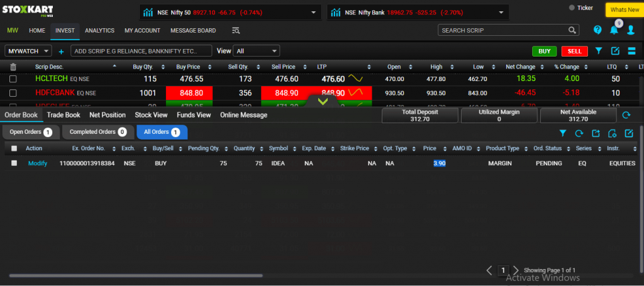Switch to the Trade Book tab
The image size is (644, 286).
click(64, 115)
